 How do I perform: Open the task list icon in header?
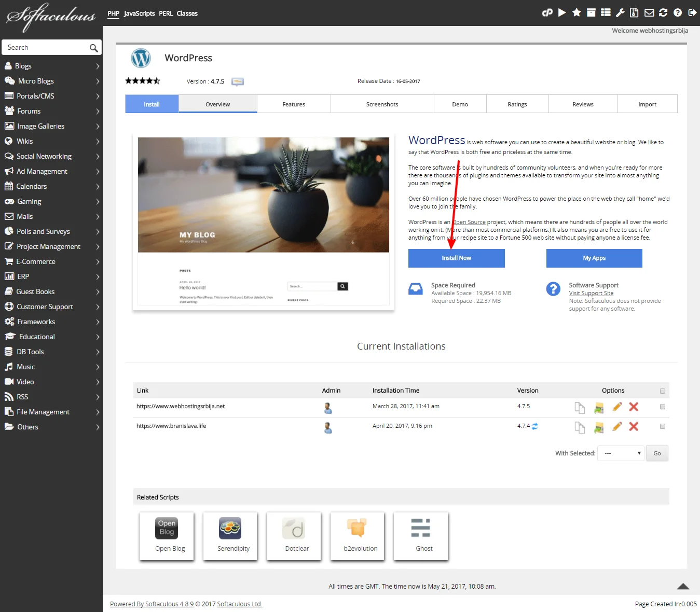pos(606,13)
